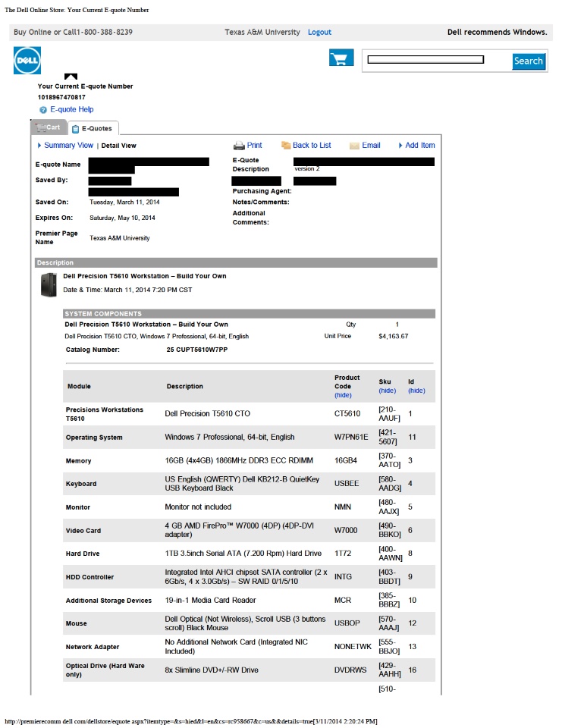
Task: Open the shopping cart icon
Action: [x=341, y=58]
